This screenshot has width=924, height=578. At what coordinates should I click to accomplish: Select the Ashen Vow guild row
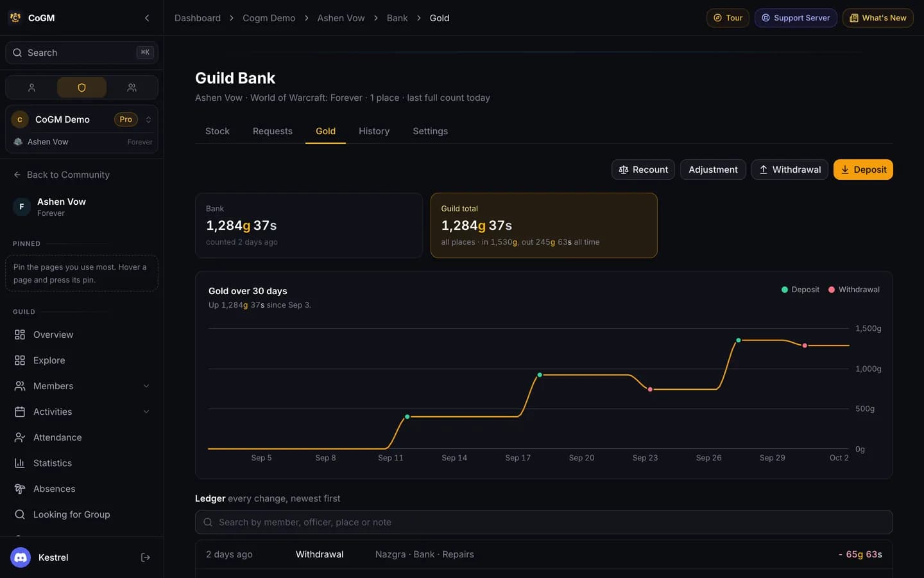81,142
